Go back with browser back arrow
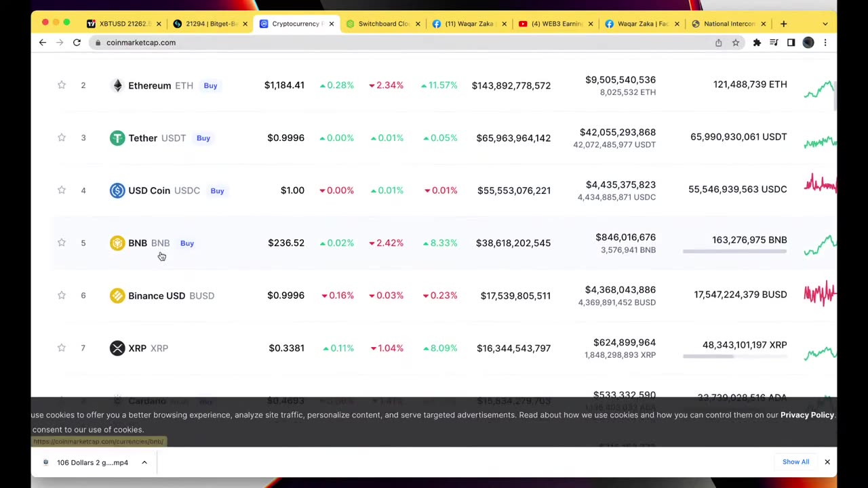Viewport: 868px width, 488px height. point(42,42)
